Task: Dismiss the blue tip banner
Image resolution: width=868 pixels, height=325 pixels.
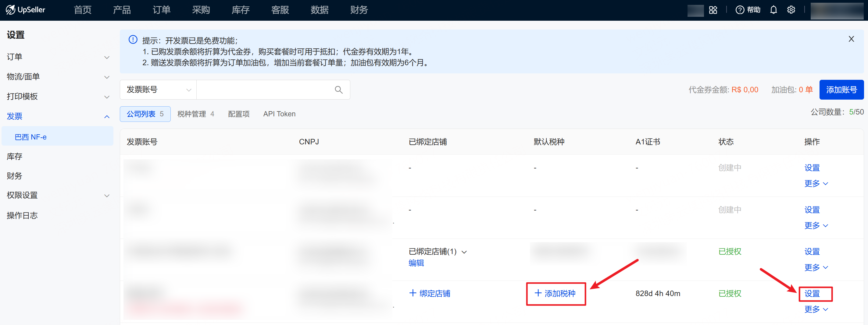Action: coord(851,39)
